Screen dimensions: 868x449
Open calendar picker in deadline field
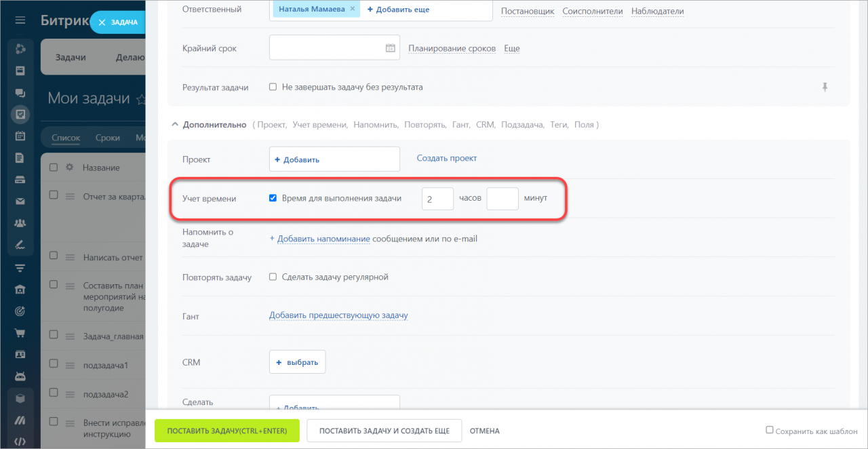390,48
